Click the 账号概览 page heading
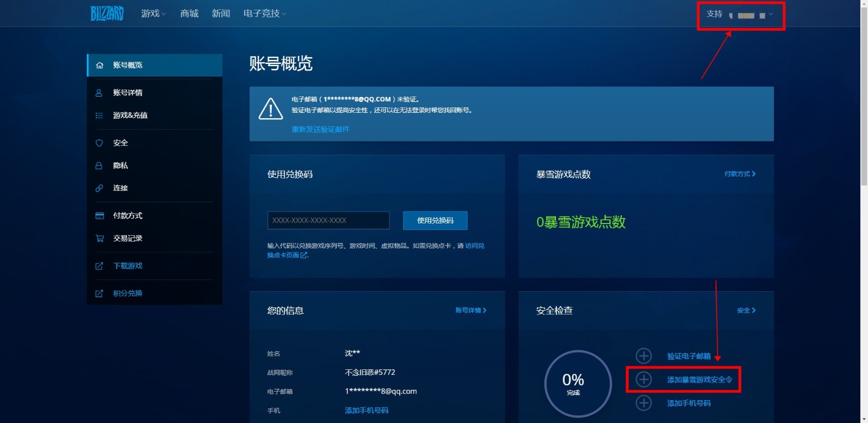Image resolution: width=868 pixels, height=423 pixels. click(281, 63)
